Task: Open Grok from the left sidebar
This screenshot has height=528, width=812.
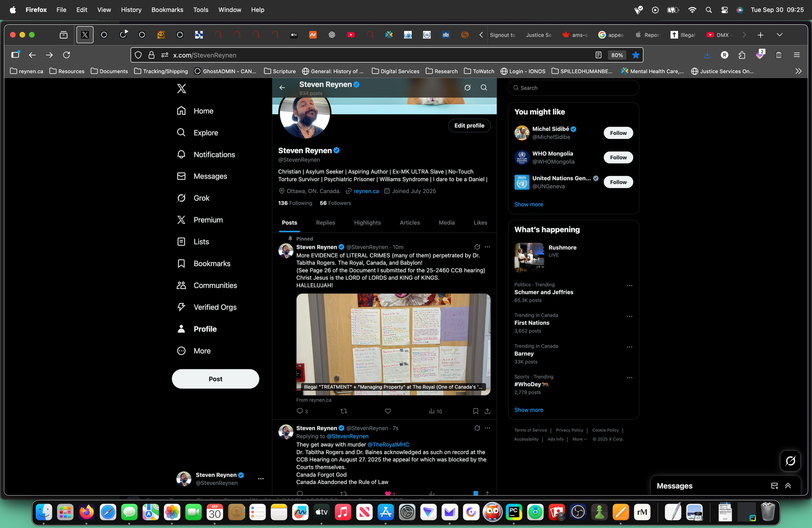Action: tap(201, 198)
